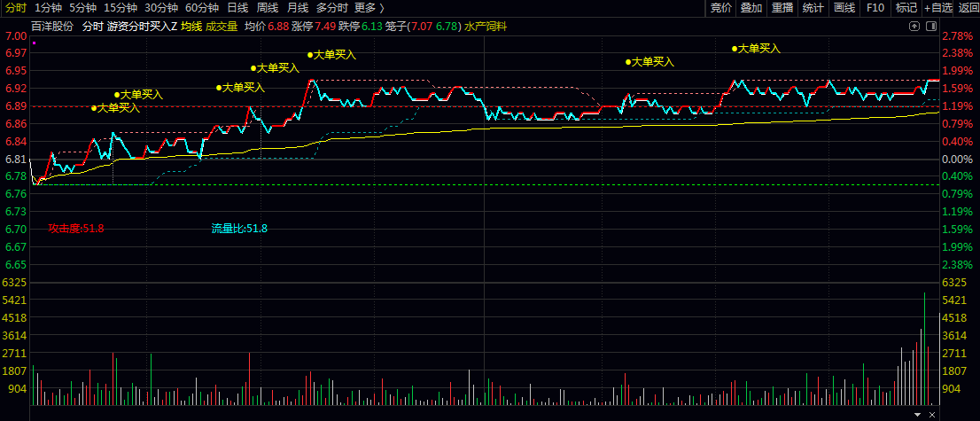Activate the 画线 drawing tool button
Viewport: 980px width, 421px height.
(844, 8)
